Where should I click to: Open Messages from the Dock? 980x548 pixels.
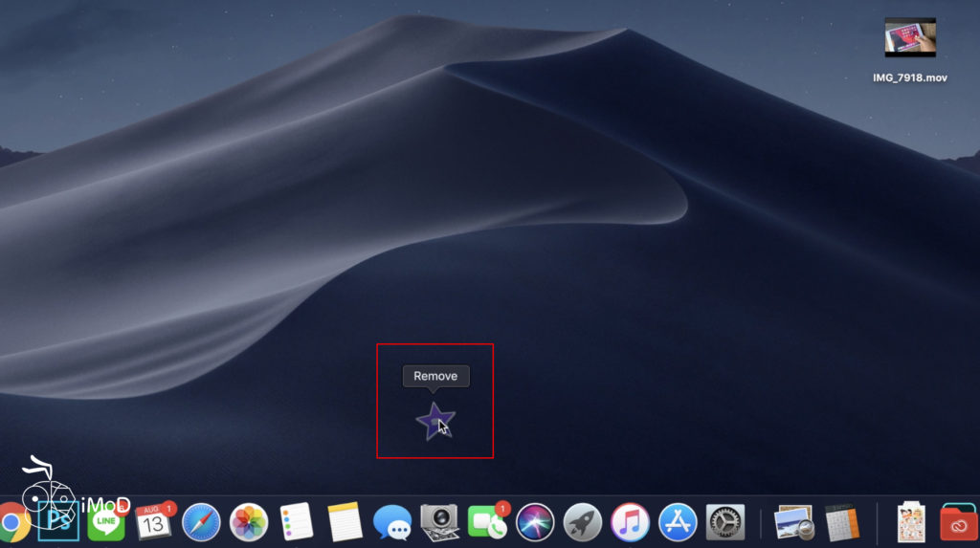point(391,522)
